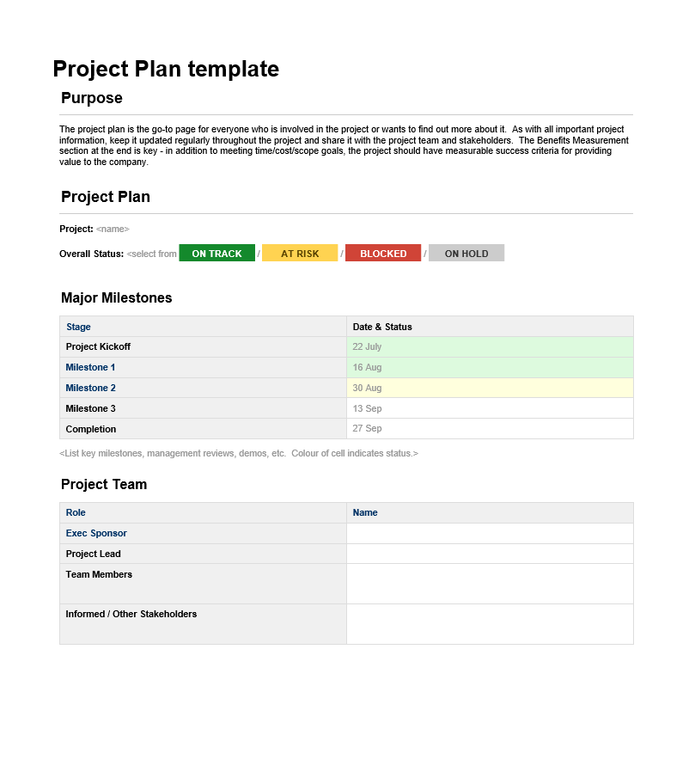Click the Exec Sponsor link
Image resolution: width=695 pixels, height=784 pixels.
pos(96,534)
